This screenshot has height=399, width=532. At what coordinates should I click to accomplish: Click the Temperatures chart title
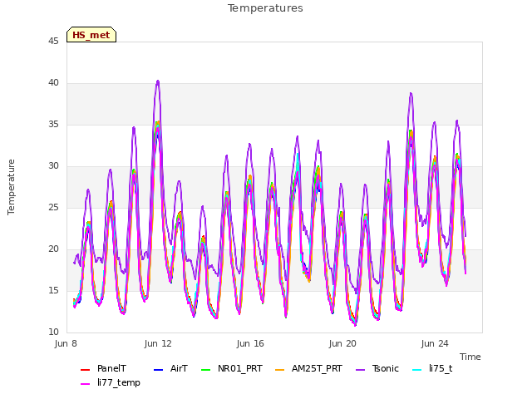(x=265, y=8)
